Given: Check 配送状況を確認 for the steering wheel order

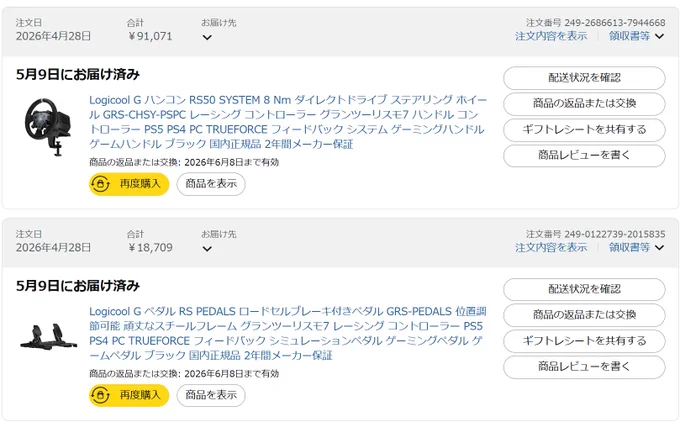Looking at the screenshot, I should click(584, 78).
